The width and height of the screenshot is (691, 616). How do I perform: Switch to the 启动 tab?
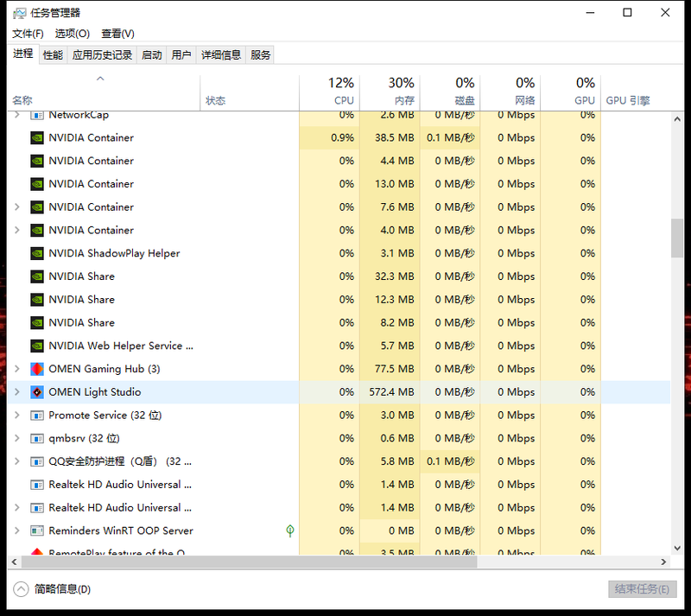[152, 55]
